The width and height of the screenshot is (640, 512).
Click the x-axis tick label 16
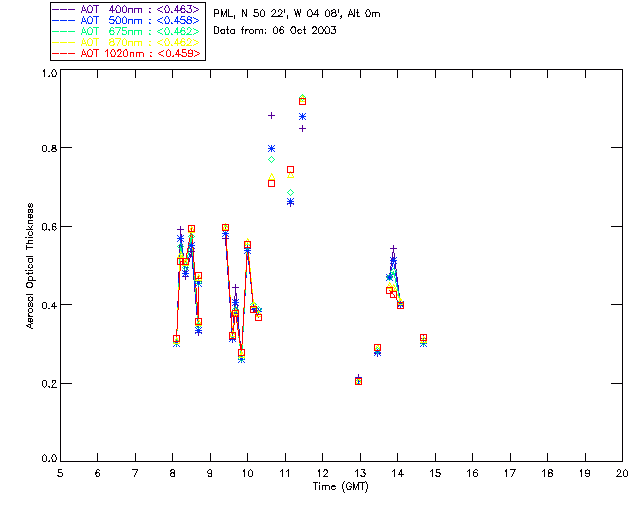tap(473, 473)
